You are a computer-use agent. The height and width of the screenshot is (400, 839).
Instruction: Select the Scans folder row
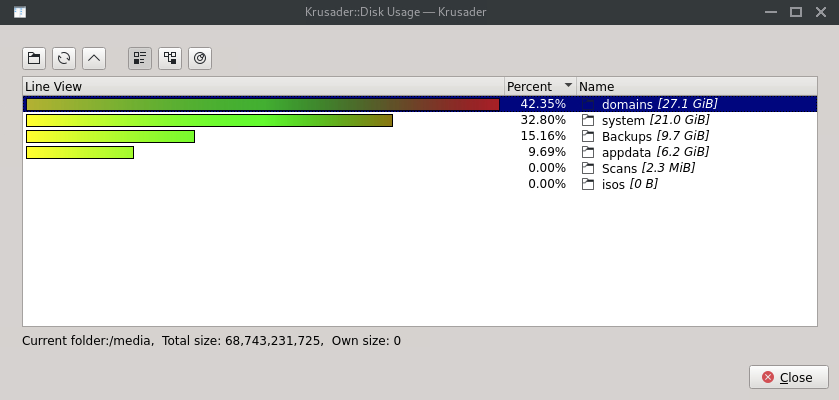point(420,168)
